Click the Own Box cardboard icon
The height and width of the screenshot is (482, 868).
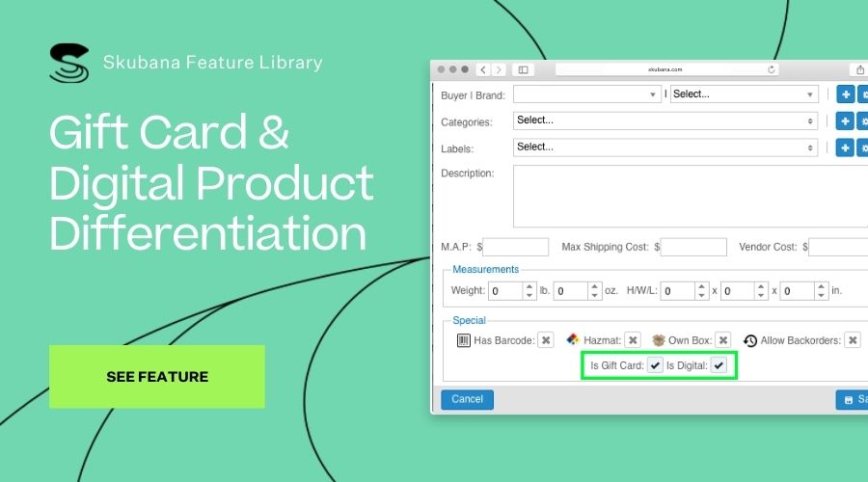pyautogui.click(x=658, y=339)
